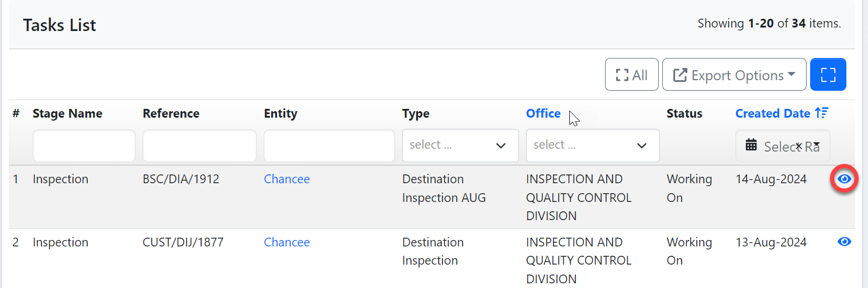
Task: Click into the Entity filter field
Action: tap(328, 146)
